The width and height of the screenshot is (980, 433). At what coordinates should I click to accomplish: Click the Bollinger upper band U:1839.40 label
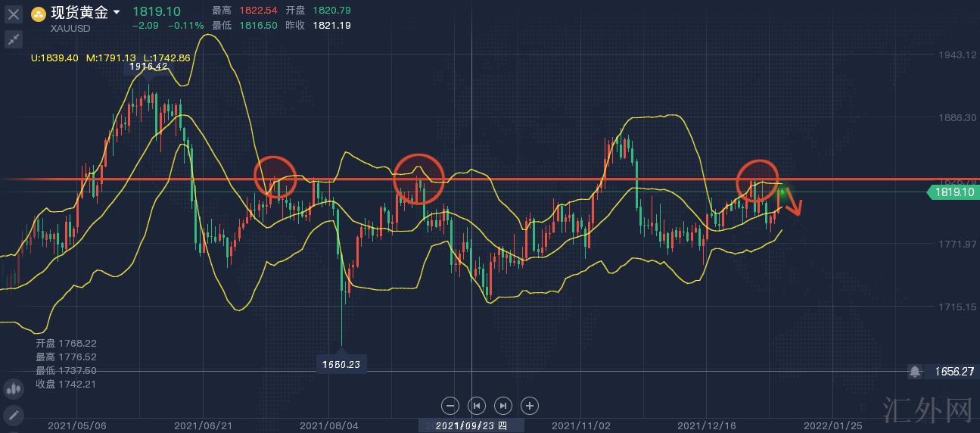[54, 58]
